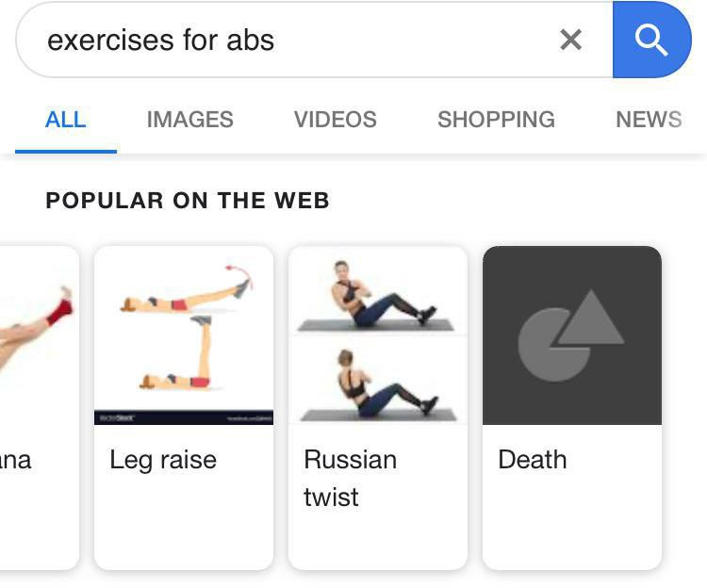Open the VIDEOS tab
Viewport: 707px width, 588px height.
click(335, 120)
